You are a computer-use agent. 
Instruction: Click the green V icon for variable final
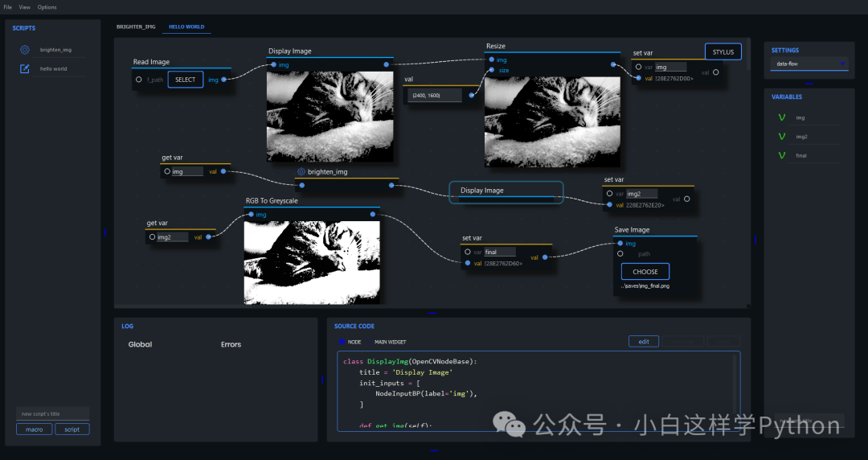pos(782,156)
